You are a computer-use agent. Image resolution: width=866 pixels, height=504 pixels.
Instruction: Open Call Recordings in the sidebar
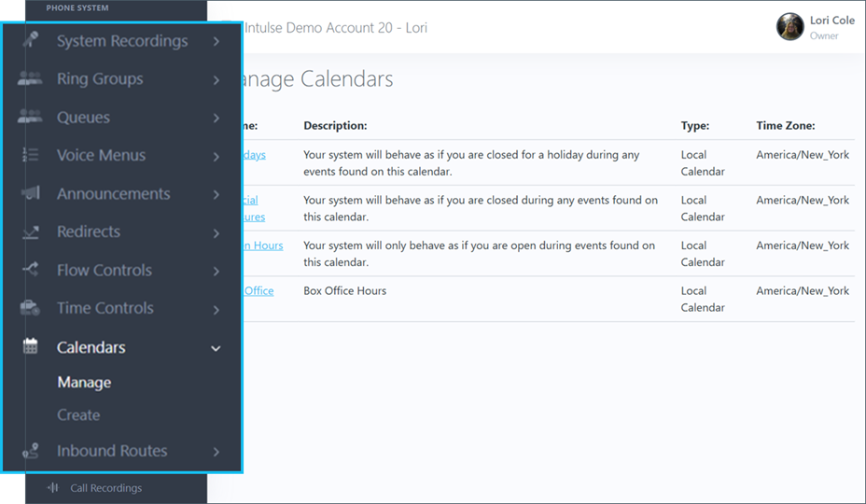(x=105, y=488)
